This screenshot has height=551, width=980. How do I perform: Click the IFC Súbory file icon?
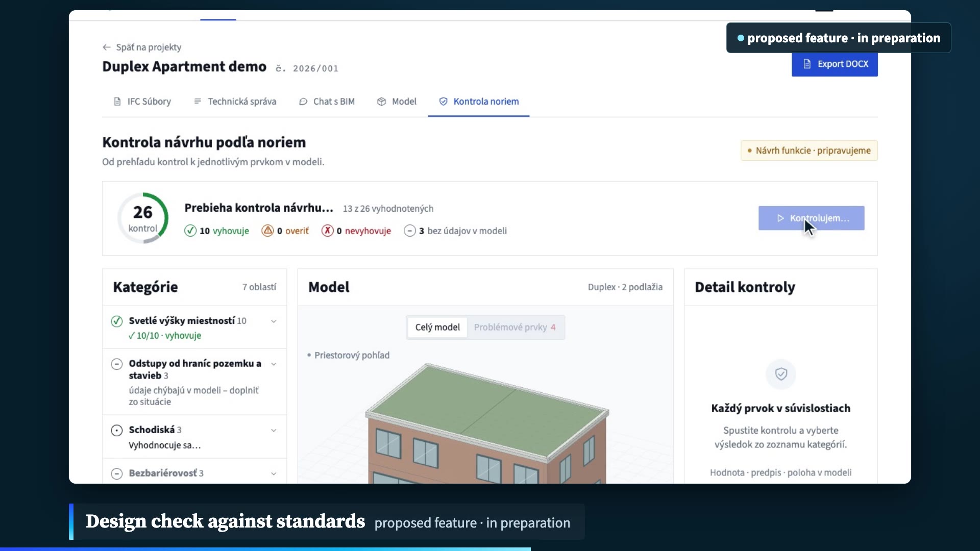pos(117,102)
